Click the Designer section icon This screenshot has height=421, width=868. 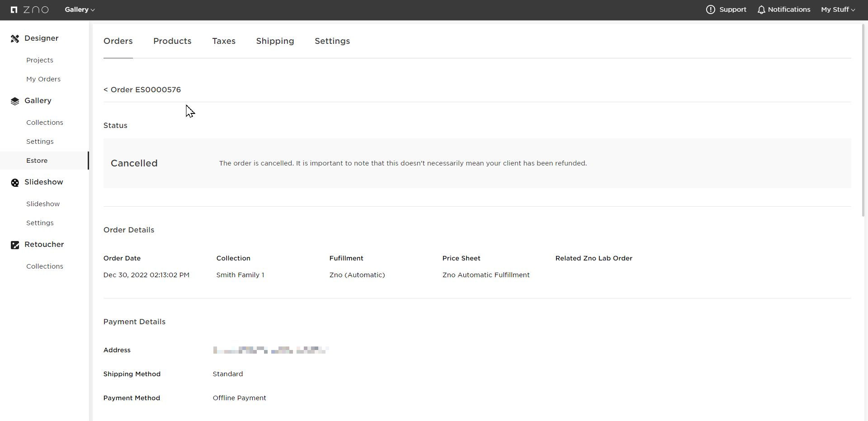click(15, 39)
